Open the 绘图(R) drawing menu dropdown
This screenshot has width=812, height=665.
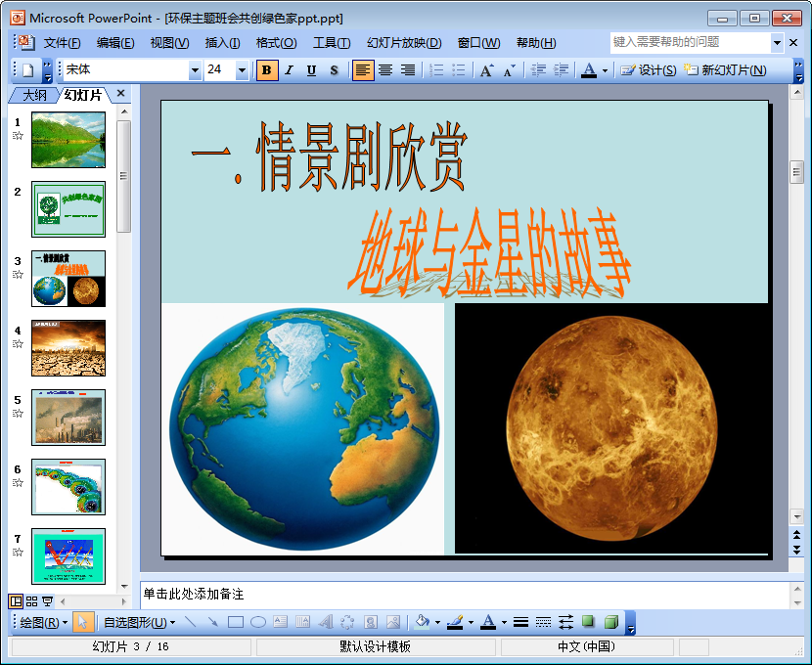(x=43, y=623)
